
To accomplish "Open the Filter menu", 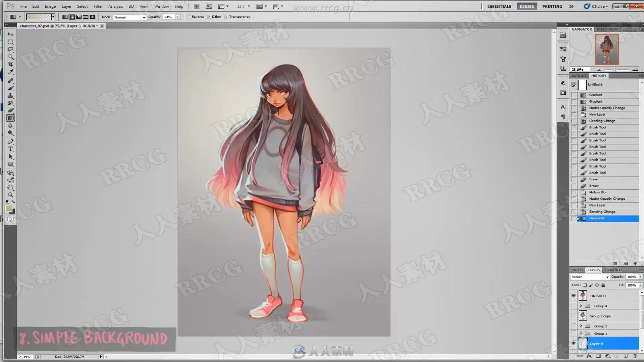I will (98, 6).
